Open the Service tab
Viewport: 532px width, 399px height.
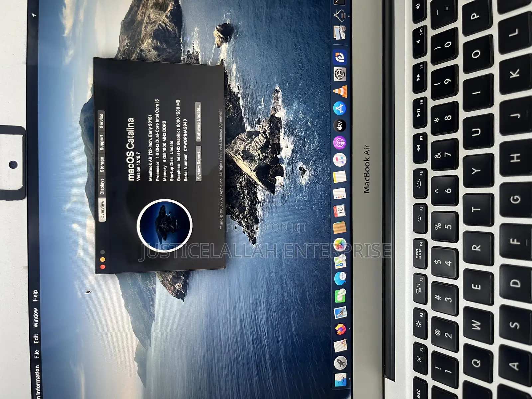[x=101, y=120]
